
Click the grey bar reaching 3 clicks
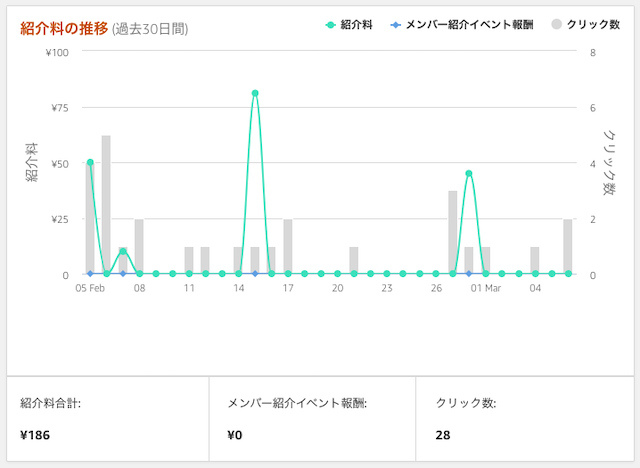(x=453, y=232)
